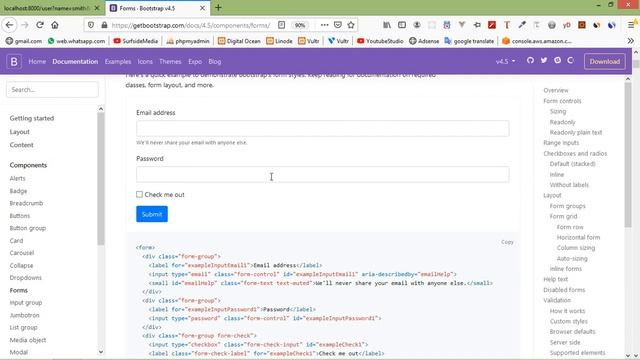This screenshot has width=640, height=360.
Task: Bookmark this page with the star icon
Action: point(351,25)
